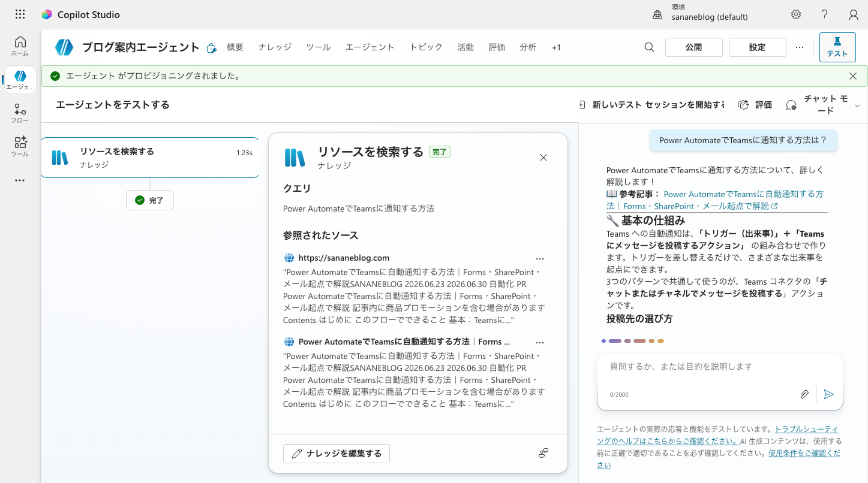Open options for https://sananeblog.com source
The width and height of the screenshot is (868, 483).
tap(540, 258)
